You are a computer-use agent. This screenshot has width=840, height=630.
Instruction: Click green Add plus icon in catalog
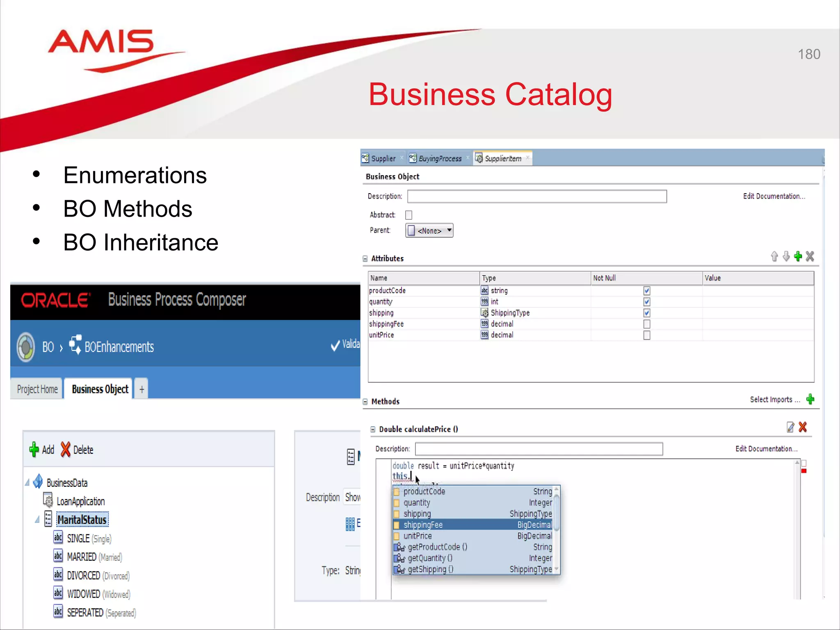click(34, 450)
